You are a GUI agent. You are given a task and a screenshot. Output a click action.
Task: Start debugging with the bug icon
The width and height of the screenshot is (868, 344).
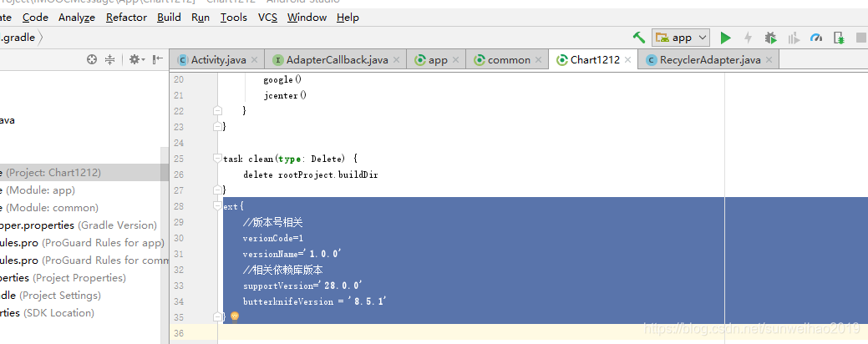[x=770, y=38]
